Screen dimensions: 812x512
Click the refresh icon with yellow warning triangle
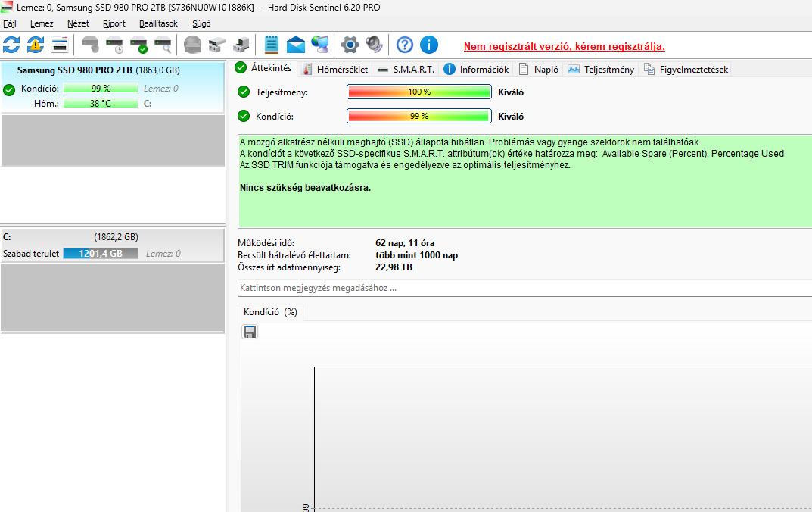[36, 45]
